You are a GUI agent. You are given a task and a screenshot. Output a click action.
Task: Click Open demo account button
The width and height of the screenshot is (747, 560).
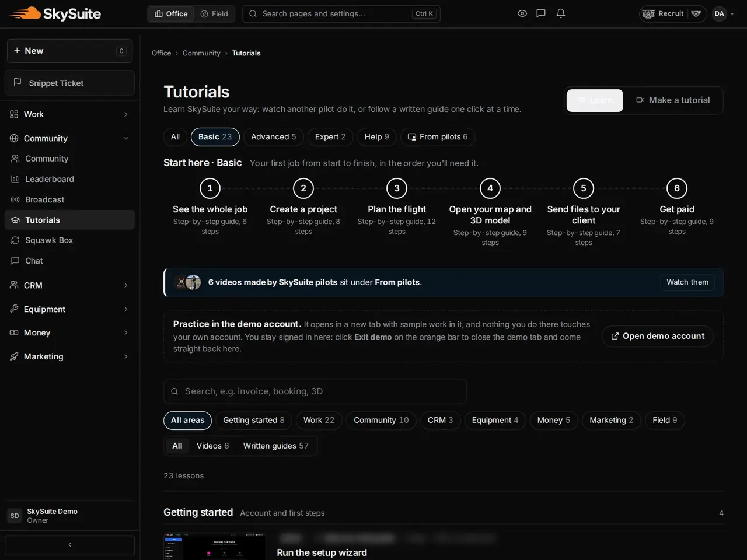click(658, 336)
